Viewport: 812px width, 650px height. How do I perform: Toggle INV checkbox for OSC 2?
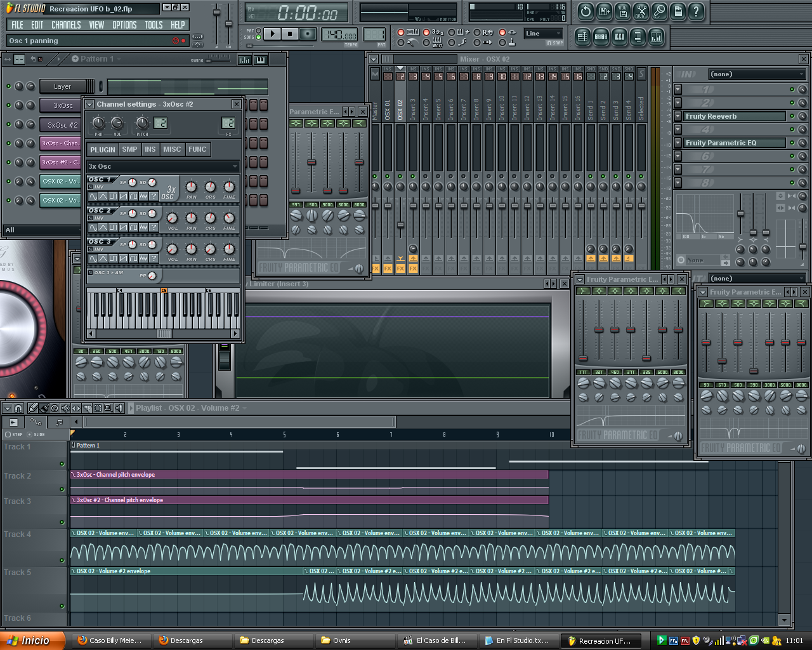pos(90,218)
